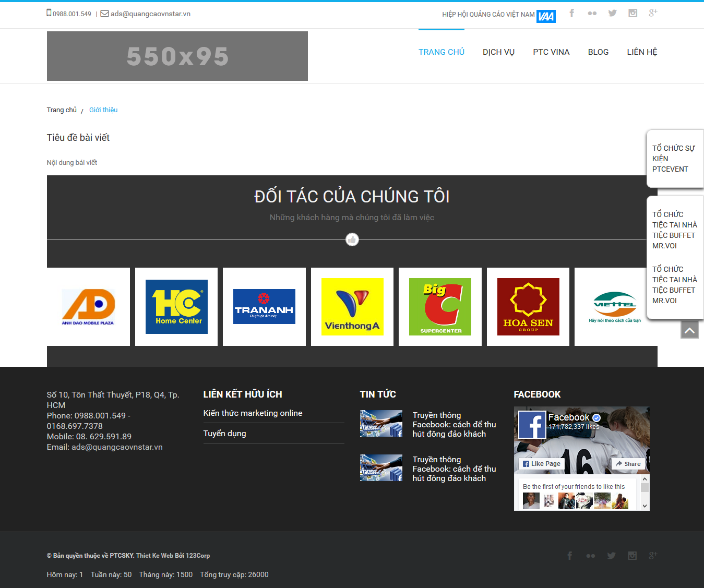
Task: Read first Truyền thông Facebook news title
Action: click(454, 425)
